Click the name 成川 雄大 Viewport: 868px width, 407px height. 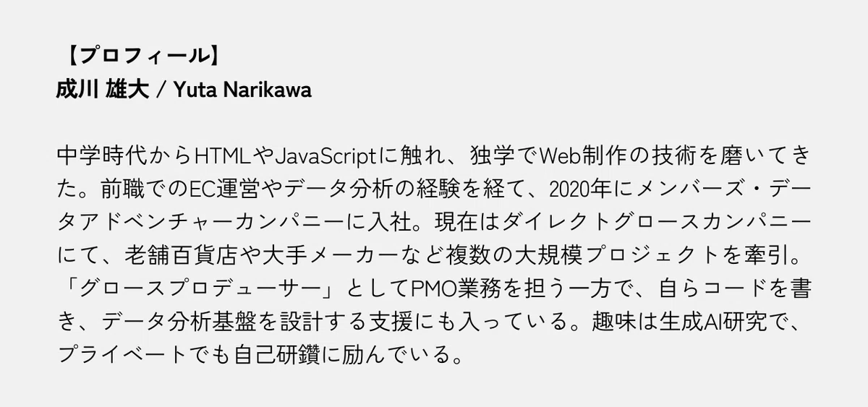[x=103, y=90]
